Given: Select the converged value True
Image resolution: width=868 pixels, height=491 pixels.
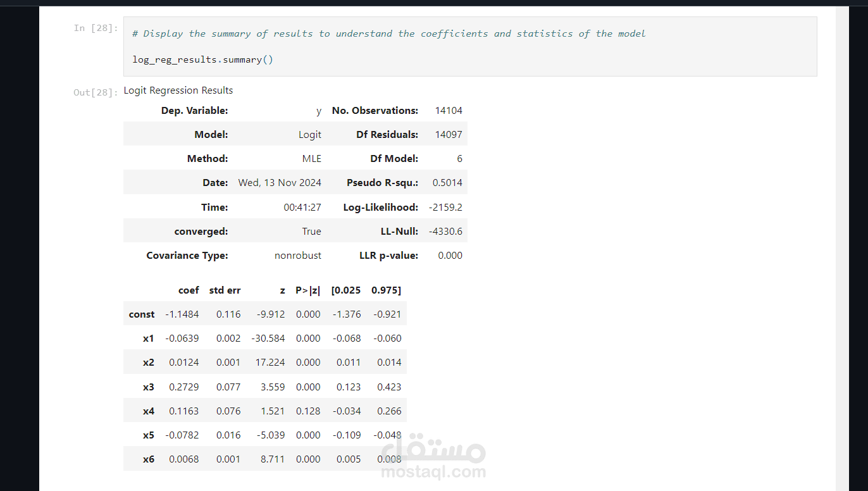Looking at the screenshot, I should tap(311, 232).
